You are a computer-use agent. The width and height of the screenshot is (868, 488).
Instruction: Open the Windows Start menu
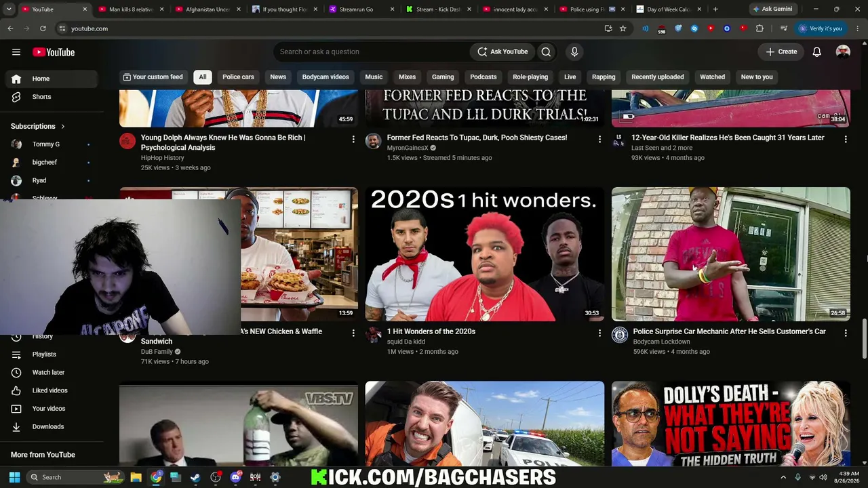tap(14, 477)
